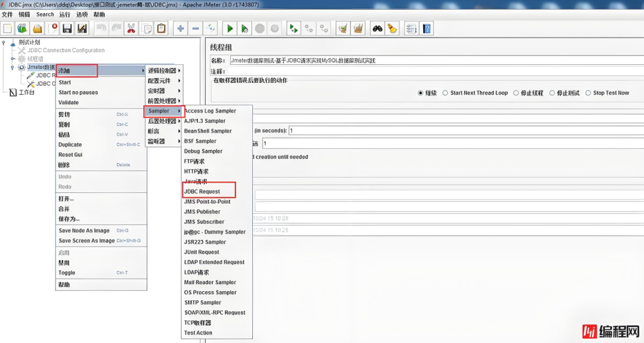The width and height of the screenshot is (644, 343).
Task: Open the 配置元件 submenu
Action: [x=165, y=81]
